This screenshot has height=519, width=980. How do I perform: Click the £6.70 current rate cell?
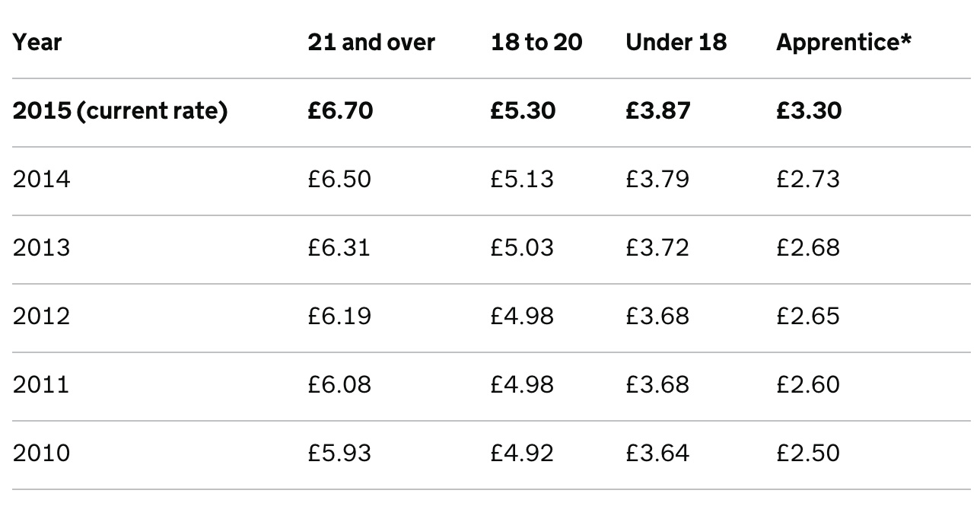[x=340, y=111]
